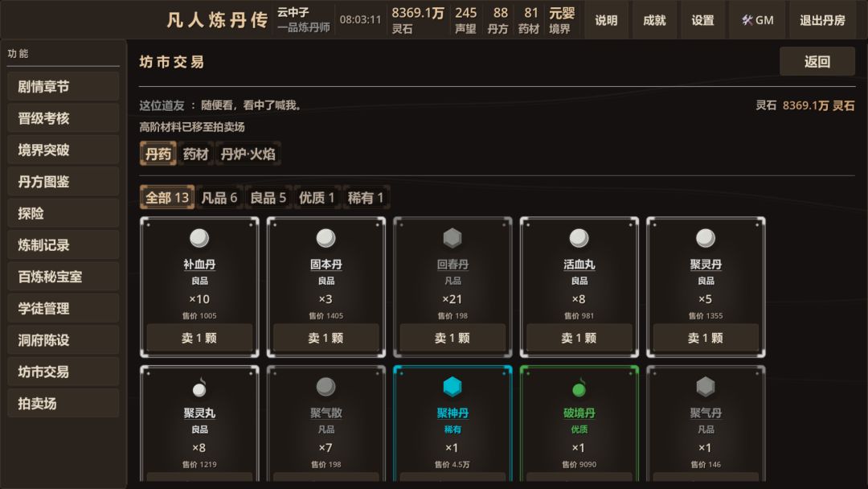Click the 补血丹 name label

(x=199, y=265)
